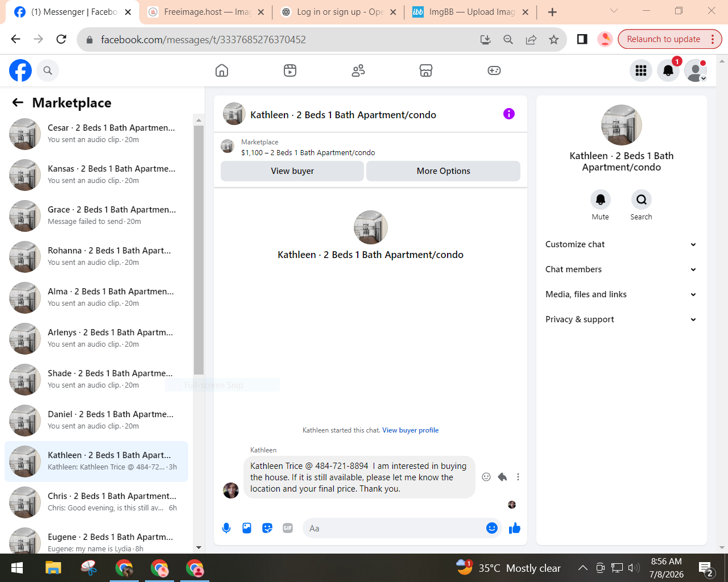Open the Video (Watch) icon

click(x=290, y=70)
